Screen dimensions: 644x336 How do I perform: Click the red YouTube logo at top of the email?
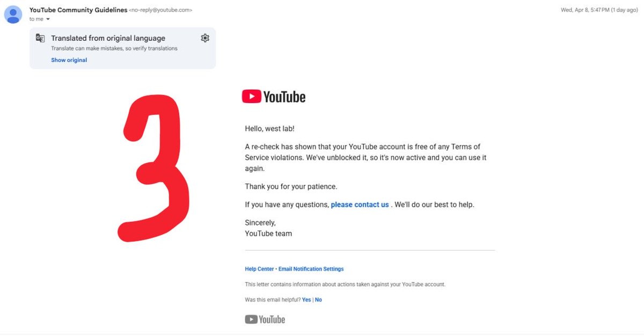click(x=274, y=97)
